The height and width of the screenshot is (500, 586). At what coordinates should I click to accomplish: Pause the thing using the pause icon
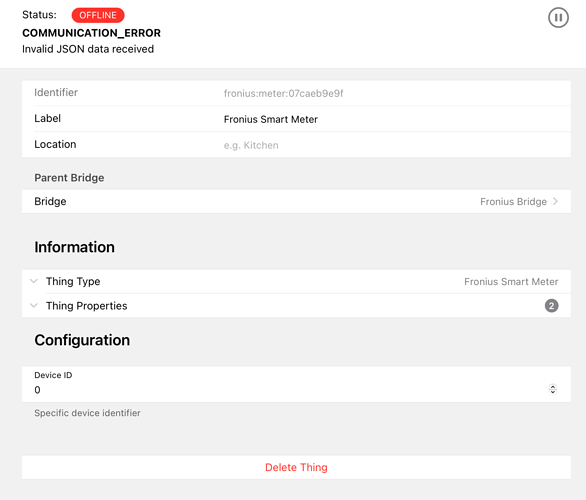click(x=558, y=18)
